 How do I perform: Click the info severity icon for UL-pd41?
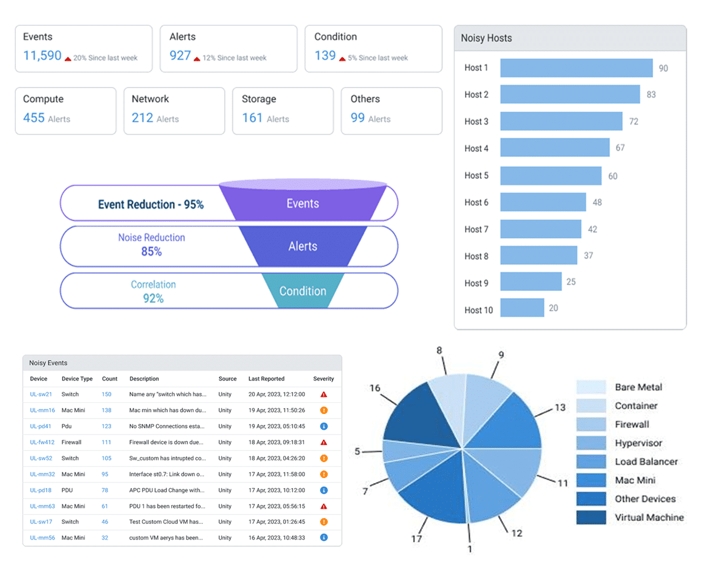click(x=323, y=426)
